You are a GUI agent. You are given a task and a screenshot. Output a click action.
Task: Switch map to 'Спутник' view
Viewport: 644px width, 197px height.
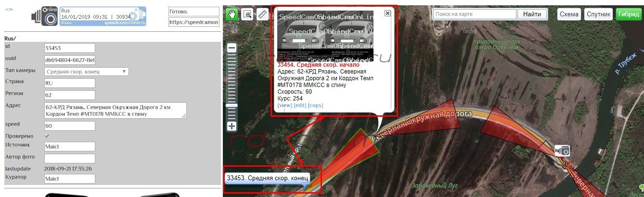(x=598, y=14)
